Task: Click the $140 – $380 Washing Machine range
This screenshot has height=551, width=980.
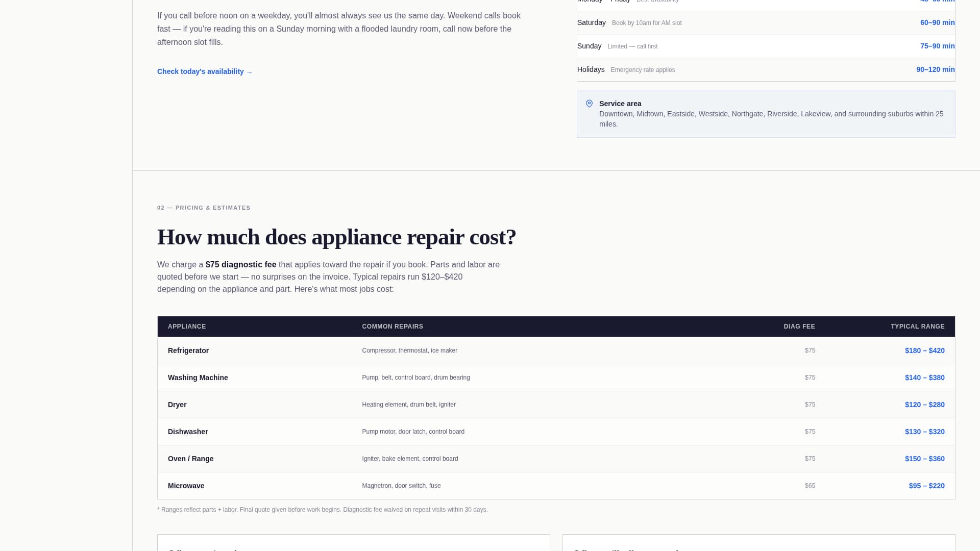Action: [924, 378]
